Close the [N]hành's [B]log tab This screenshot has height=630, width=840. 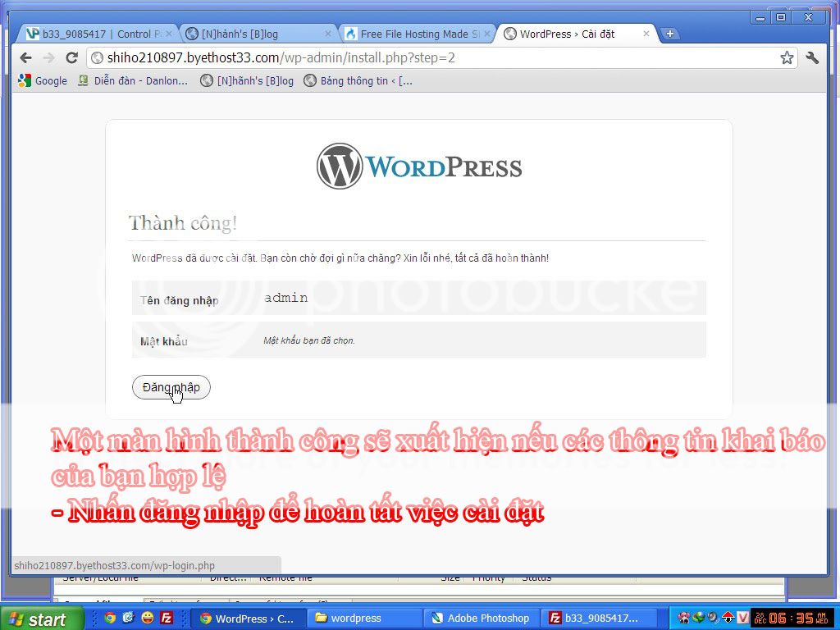[x=328, y=34]
